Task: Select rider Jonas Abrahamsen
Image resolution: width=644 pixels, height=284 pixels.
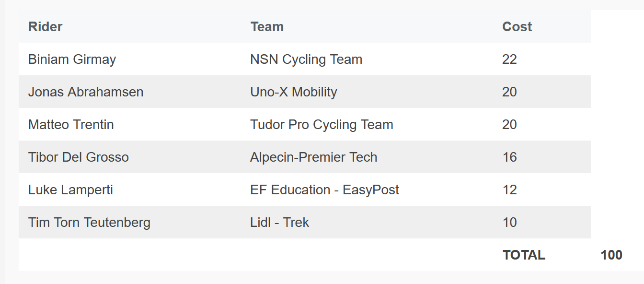Action: click(x=86, y=92)
